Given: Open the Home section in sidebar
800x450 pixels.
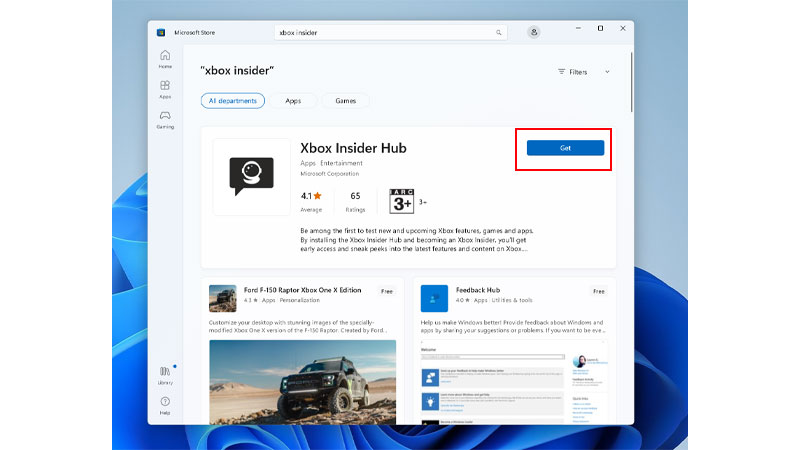Looking at the screenshot, I should [x=165, y=59].
